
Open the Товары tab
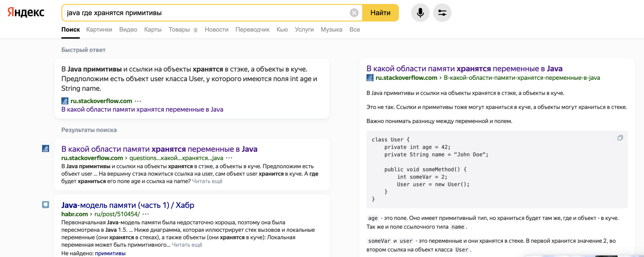coord(179,30)
